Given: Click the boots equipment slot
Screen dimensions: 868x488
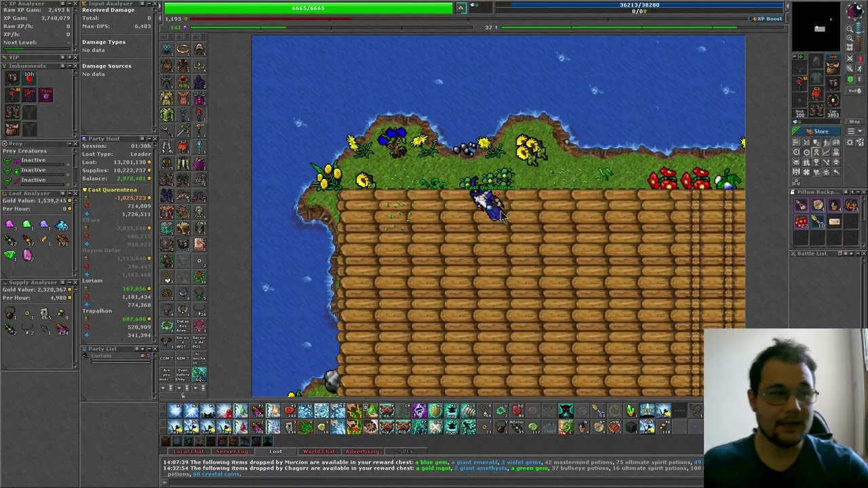Looking at the screenshot, I should [816, 109].
